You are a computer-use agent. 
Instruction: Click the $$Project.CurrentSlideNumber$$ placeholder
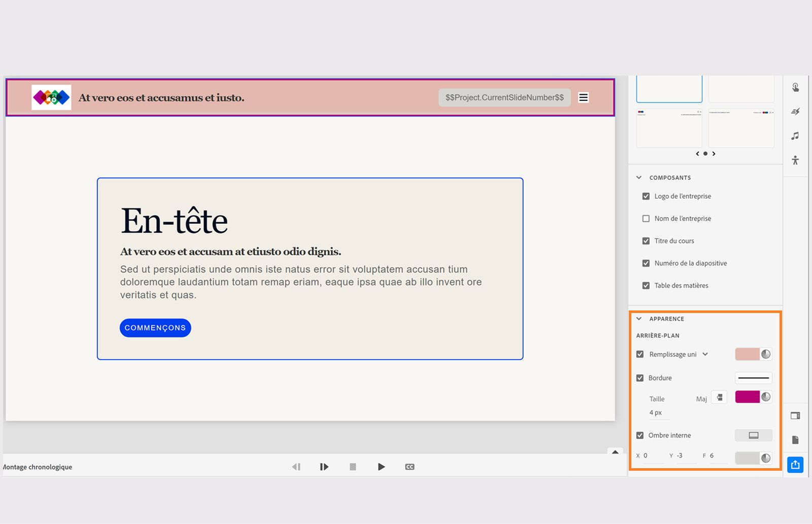point(504,97)
